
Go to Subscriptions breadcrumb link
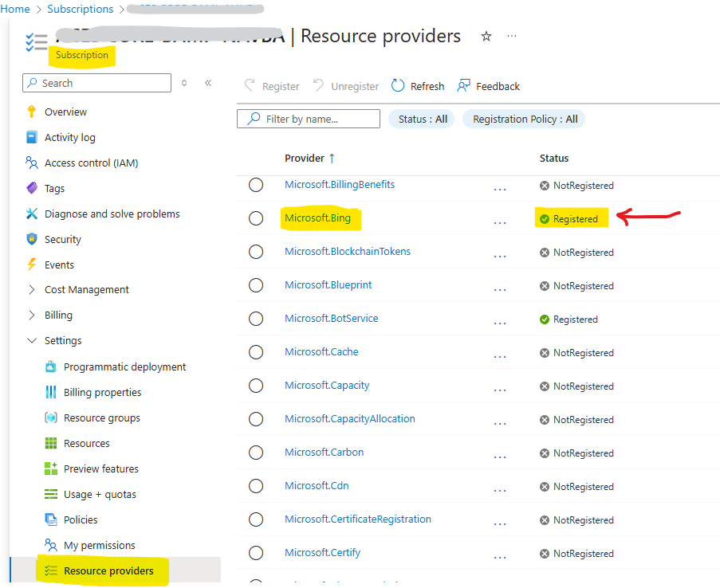click(81, 10)
